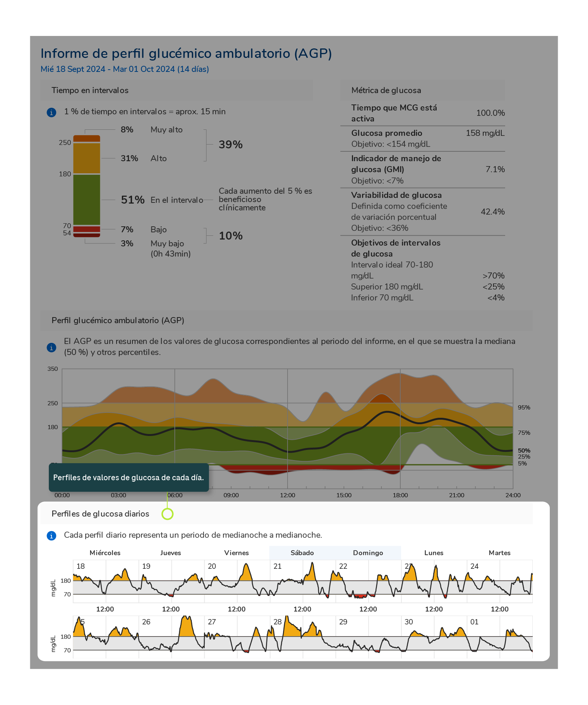This screenshot has width=588, height=705.
Task: Open the daily glucose profile for day 27
Action: [x=238, y=637]
